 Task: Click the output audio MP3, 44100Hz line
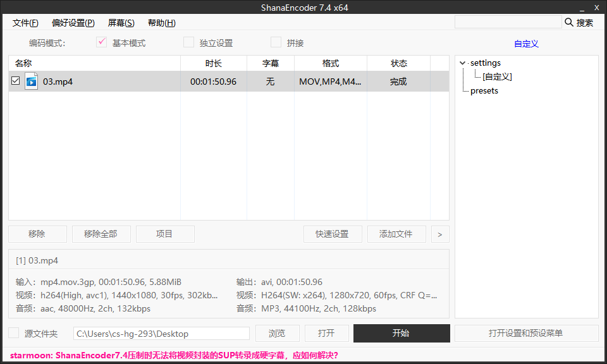pos(306,308)
